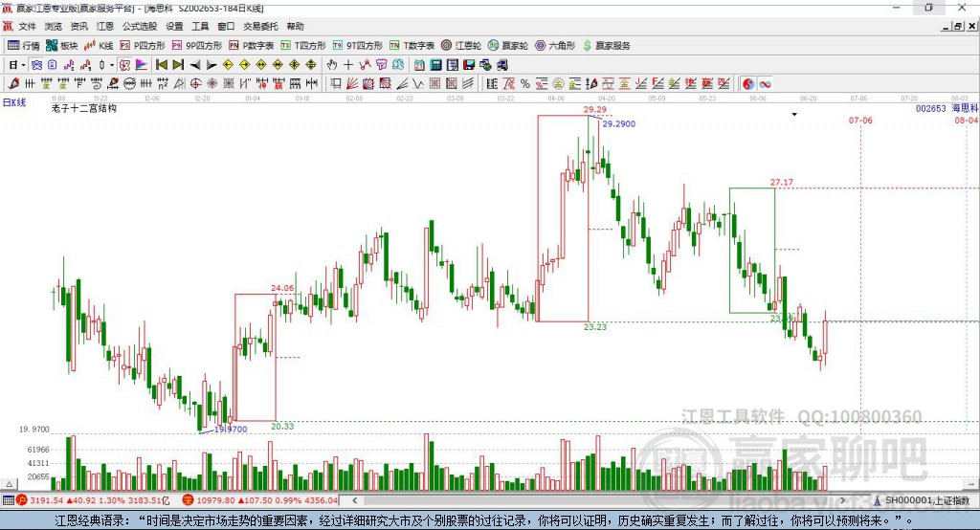
Task: Restore the inner chart window
Action: tap(958, 26)
